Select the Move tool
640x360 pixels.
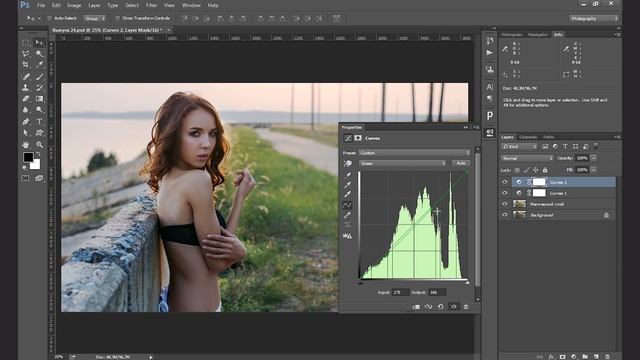(x=39, y=42)
